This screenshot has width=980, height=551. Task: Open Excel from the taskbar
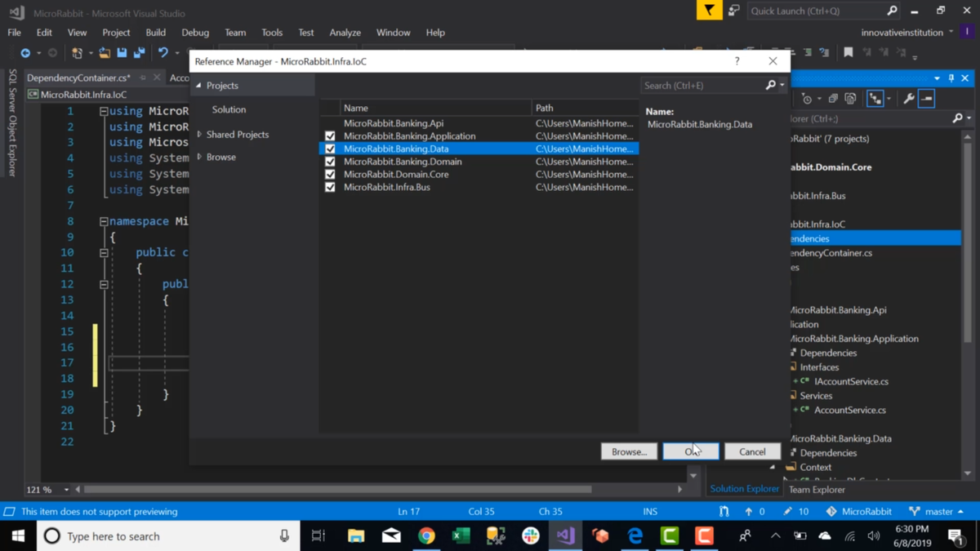pyautogui.click(x=461, y=535)
